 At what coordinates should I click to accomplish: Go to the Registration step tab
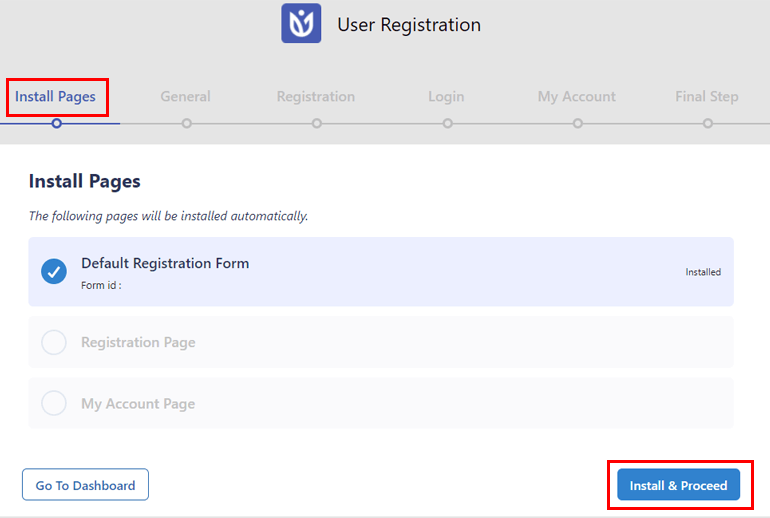(x=316, y=97)
